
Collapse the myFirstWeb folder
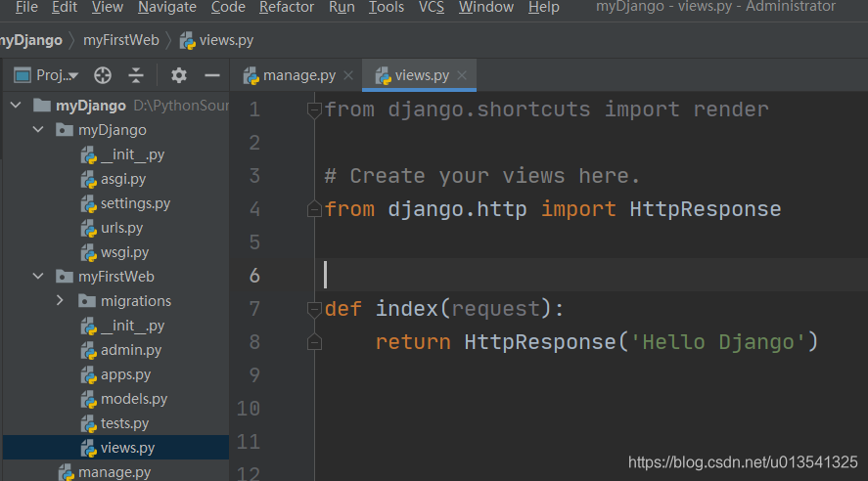[38, 276]
